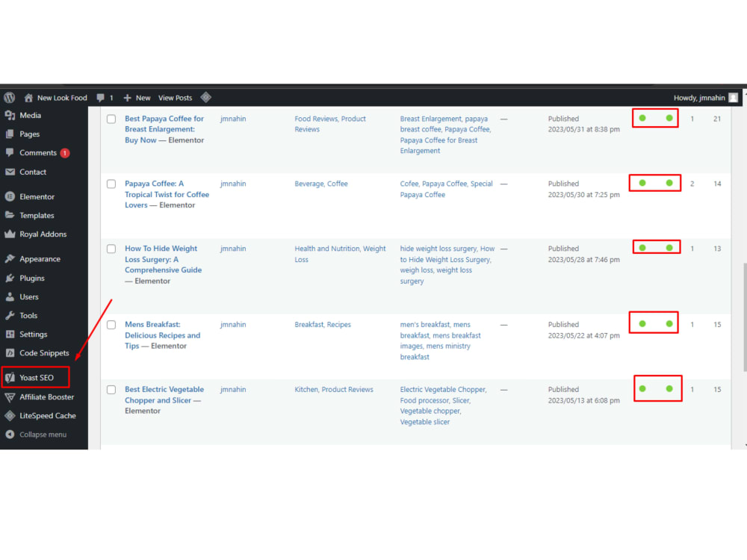Click the Elementor sidebar icon

coord(10,196)
